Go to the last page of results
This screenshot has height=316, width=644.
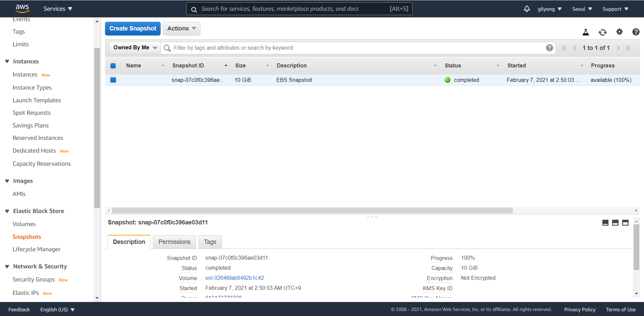tap(628, 48)
